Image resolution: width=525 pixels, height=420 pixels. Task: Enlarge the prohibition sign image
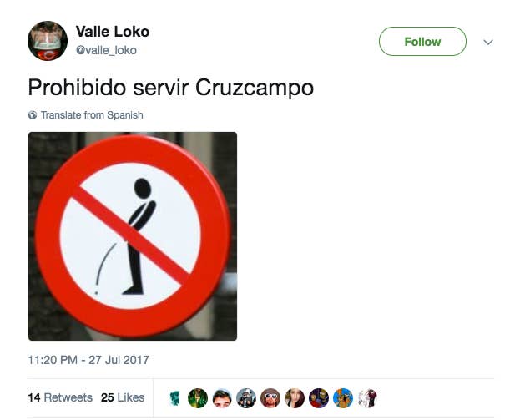click(x=133, y=236)
